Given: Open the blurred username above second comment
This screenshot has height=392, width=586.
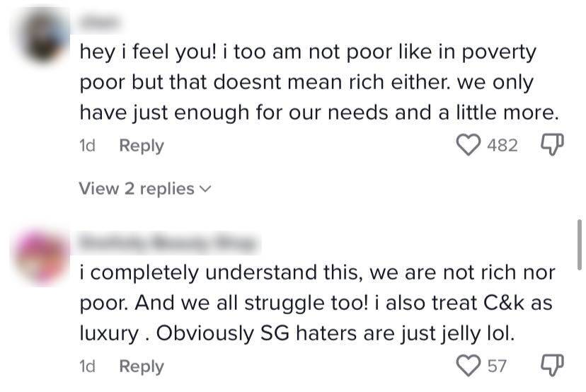Looking at the screenshot, I should point(165,243).
